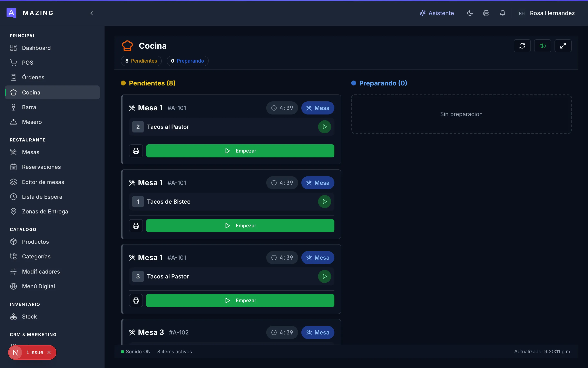
Task: Click order number #A-102
Action: click(x=179, y=332)
